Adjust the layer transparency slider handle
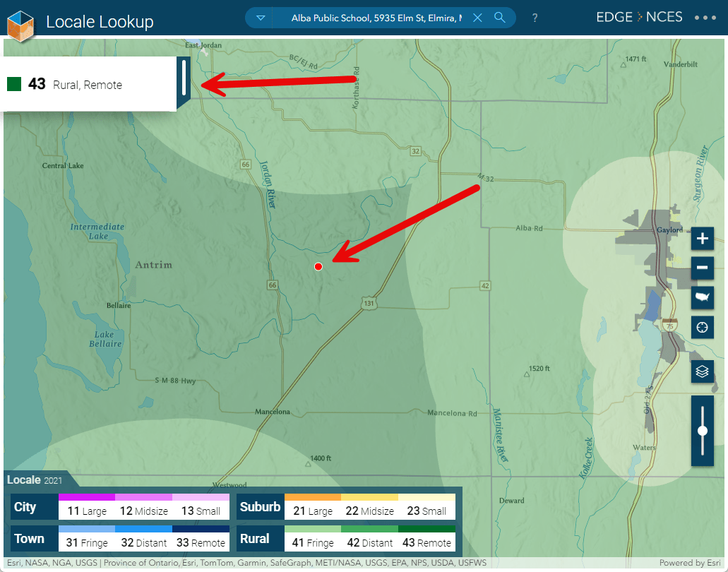Screen dimensions: 728x572 pyautogui.click(x=703, y=431)
